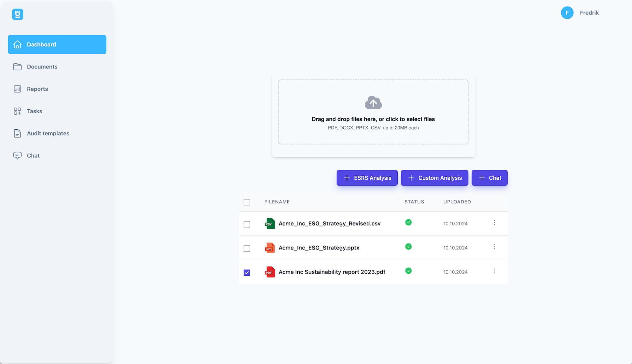Select the Reports bar-chart icon
The image size is (632, 364).
17,89
